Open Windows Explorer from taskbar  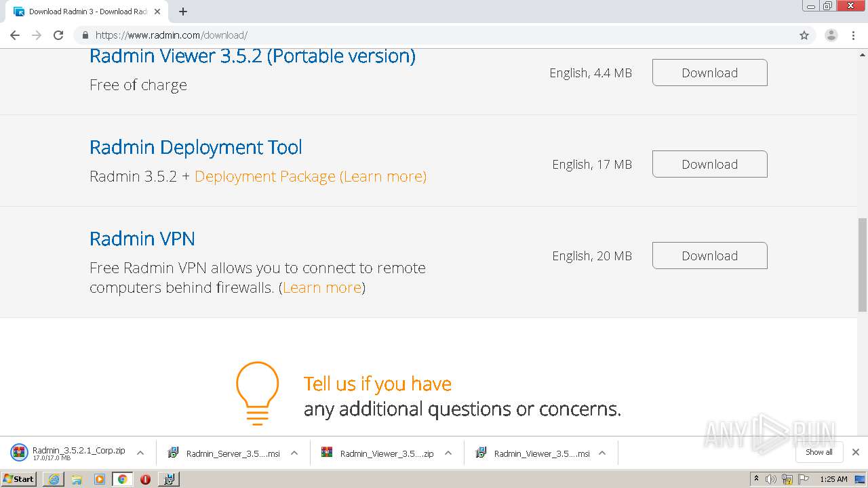(77, 479)
